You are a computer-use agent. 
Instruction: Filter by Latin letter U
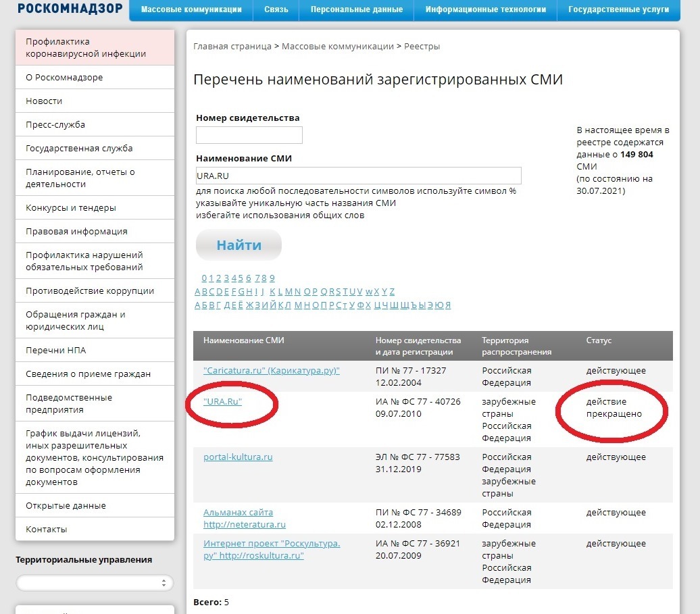point(352,291)
